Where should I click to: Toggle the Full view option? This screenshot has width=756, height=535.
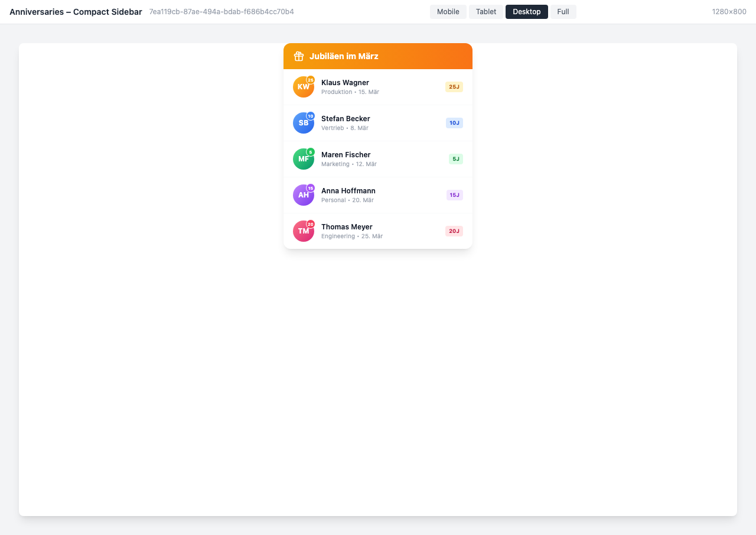click(x=562, y=11)
